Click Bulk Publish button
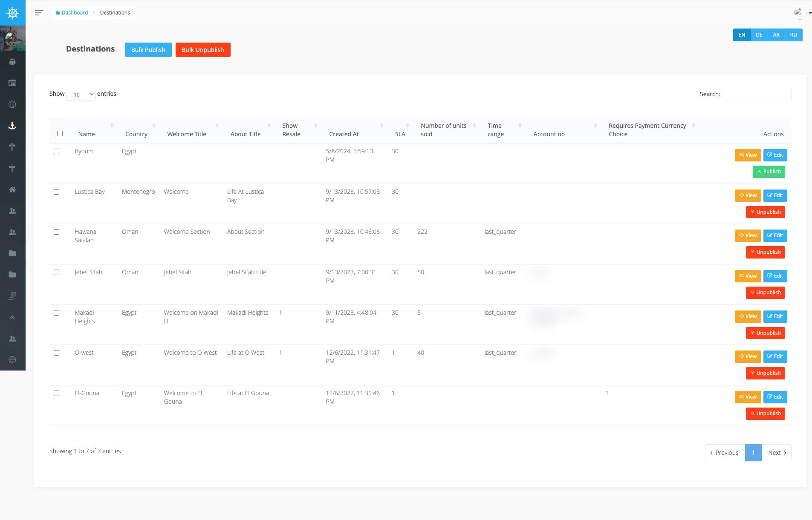 148,50
